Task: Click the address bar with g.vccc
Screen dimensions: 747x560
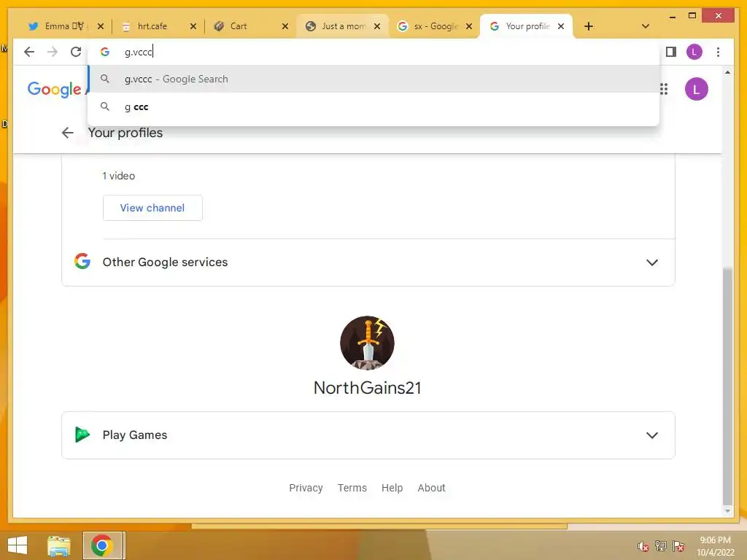Action: pos(373,52)
